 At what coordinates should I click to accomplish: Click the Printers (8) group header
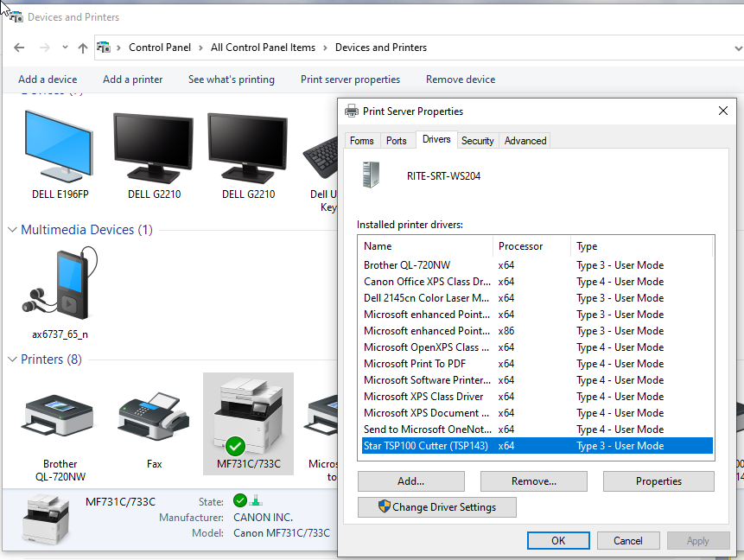(x=51, y=360)
